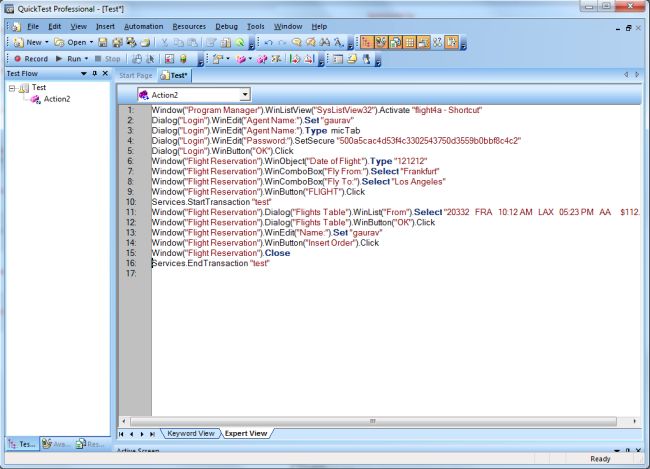Click script line 5, the Login OK Click step
This screenshot has width=650, height=469.
pyautogui.click(x=222, y=151)
